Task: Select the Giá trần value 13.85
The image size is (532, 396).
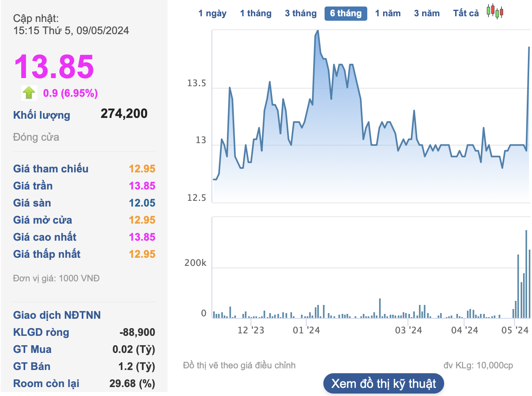Action: click(142, 186)
